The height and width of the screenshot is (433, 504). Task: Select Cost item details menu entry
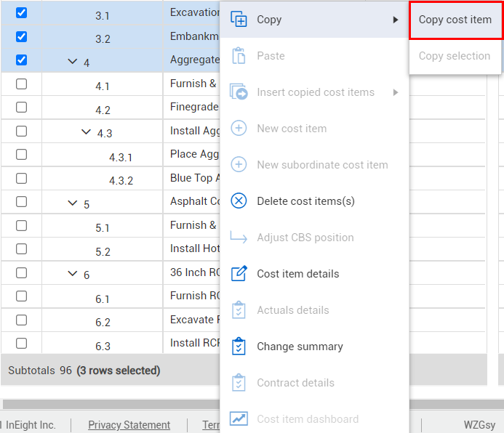[x=297, y=274]
